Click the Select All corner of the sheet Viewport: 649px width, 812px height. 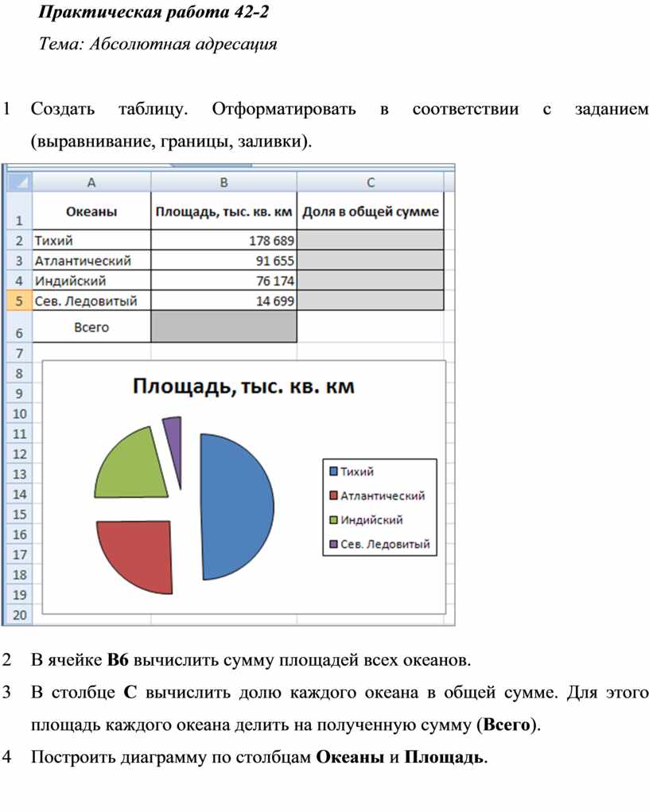click(x=18, y=181)
